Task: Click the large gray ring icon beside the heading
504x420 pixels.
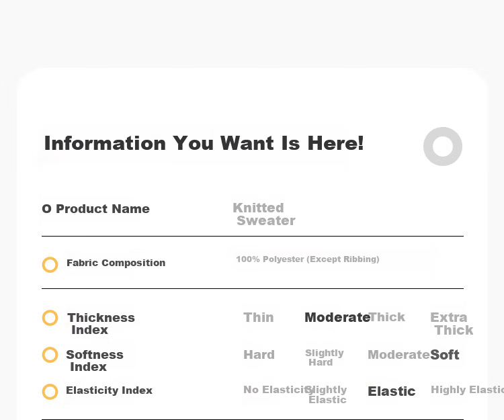Action: pos(443,146)
